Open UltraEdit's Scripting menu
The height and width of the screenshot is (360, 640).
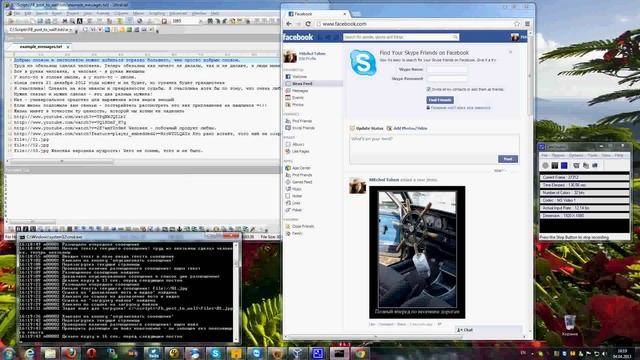point(156,13)
